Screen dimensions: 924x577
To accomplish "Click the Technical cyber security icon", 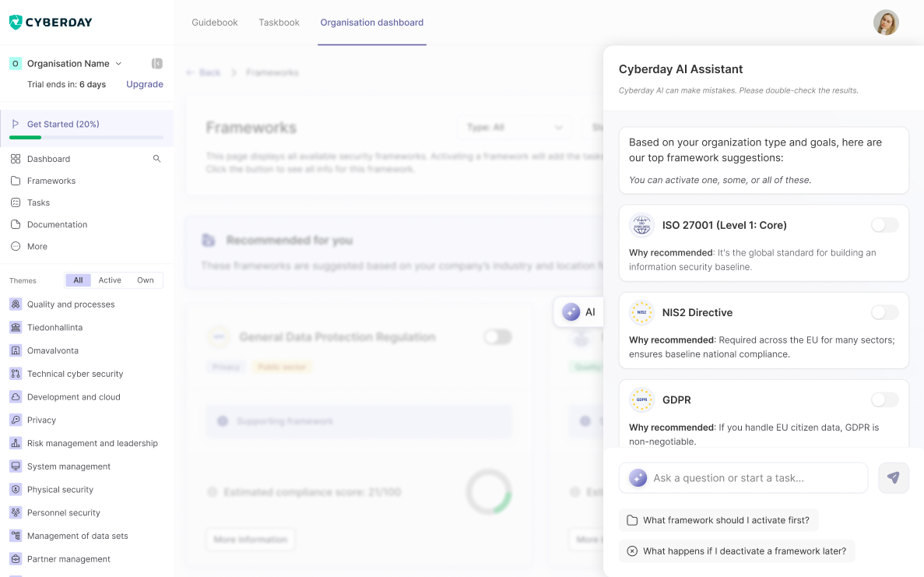I will tap(16, 374).
